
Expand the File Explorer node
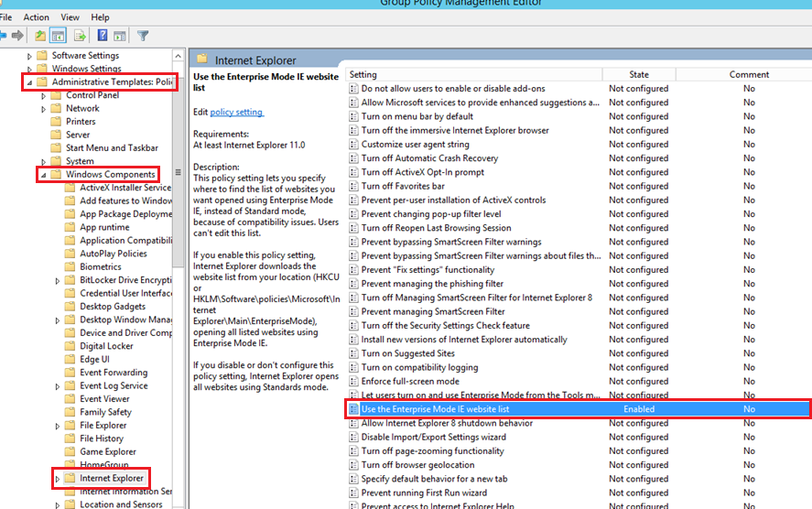coord(58,426)
